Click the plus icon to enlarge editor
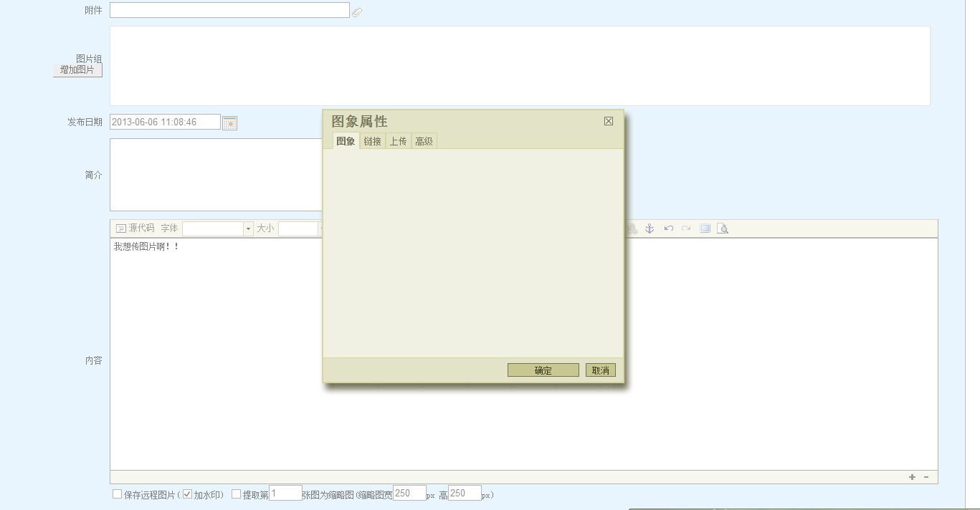 point(912,477)
